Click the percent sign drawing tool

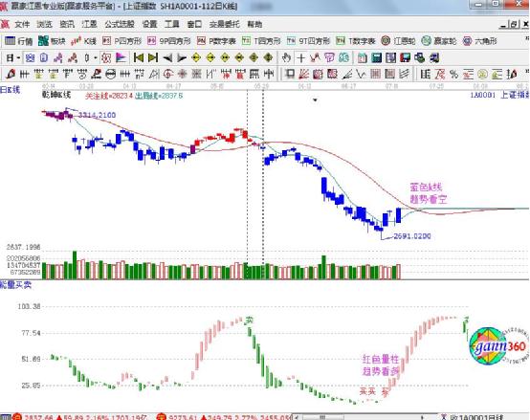coord(453,74)
